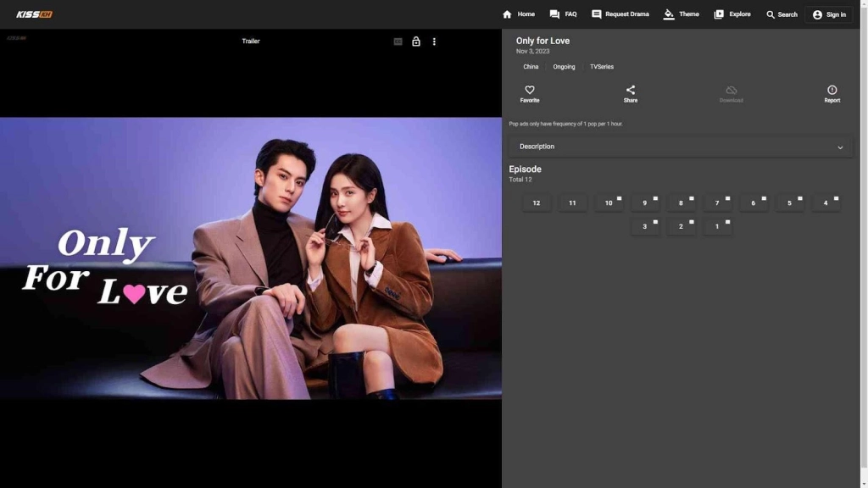
Task: Click the 'Trailer' label in player
Action: click(251, 41)
